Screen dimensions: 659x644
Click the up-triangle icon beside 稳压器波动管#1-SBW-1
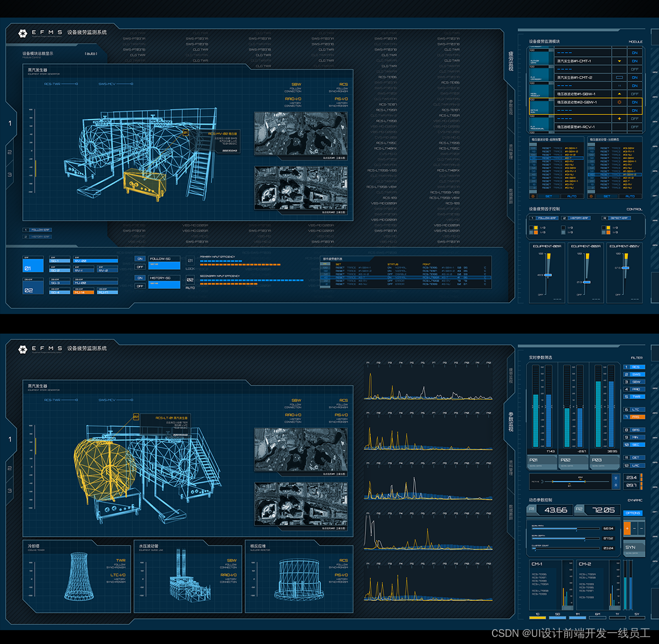[x=619, y=94]
